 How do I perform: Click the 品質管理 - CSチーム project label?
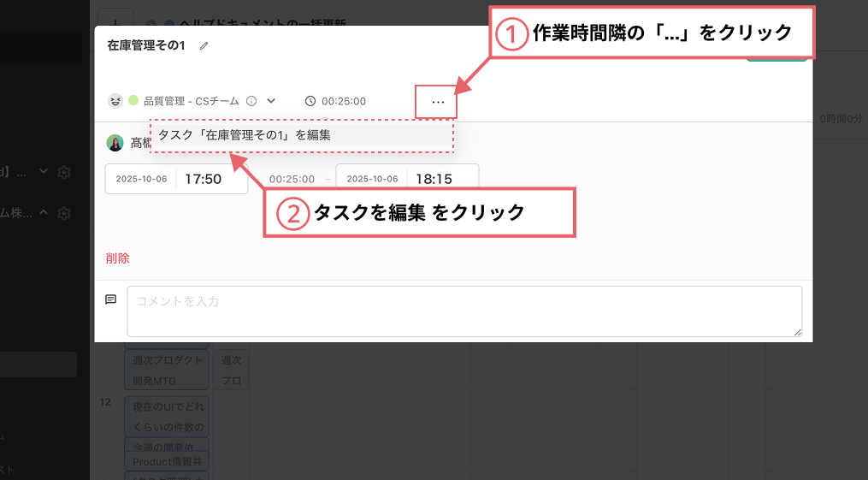click(x=192, y=101)
